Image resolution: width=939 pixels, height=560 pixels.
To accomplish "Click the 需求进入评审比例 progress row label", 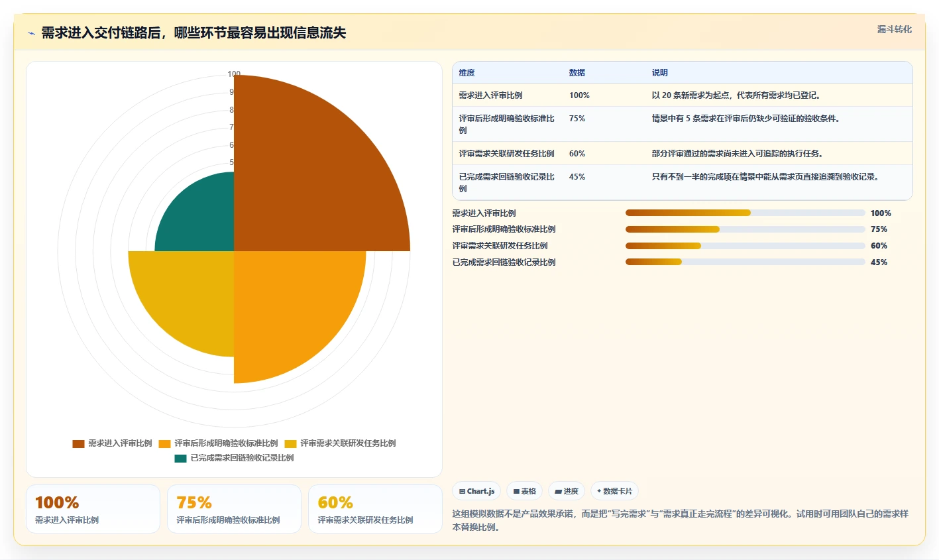I will tap(484, 213).
